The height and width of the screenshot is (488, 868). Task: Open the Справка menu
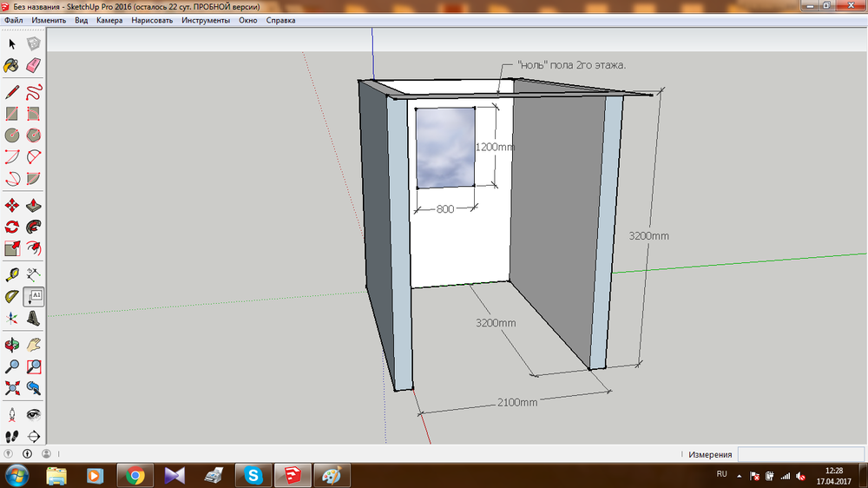pos(280,19)
